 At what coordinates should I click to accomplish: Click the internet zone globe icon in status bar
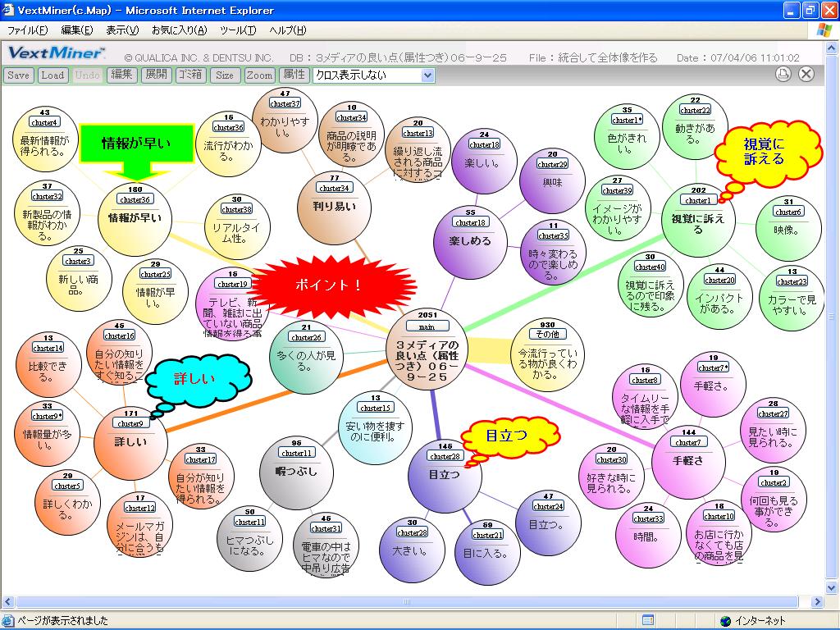pos(725,621)
